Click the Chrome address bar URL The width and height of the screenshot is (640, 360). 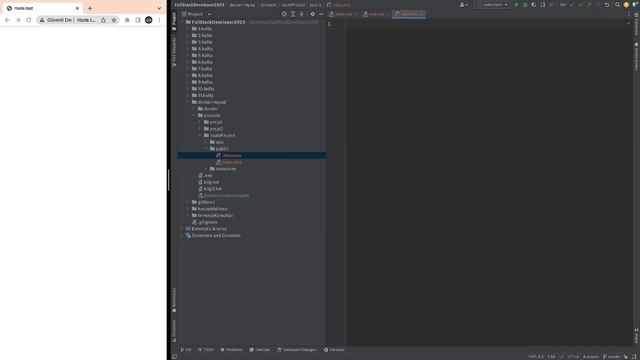[87, 20]
